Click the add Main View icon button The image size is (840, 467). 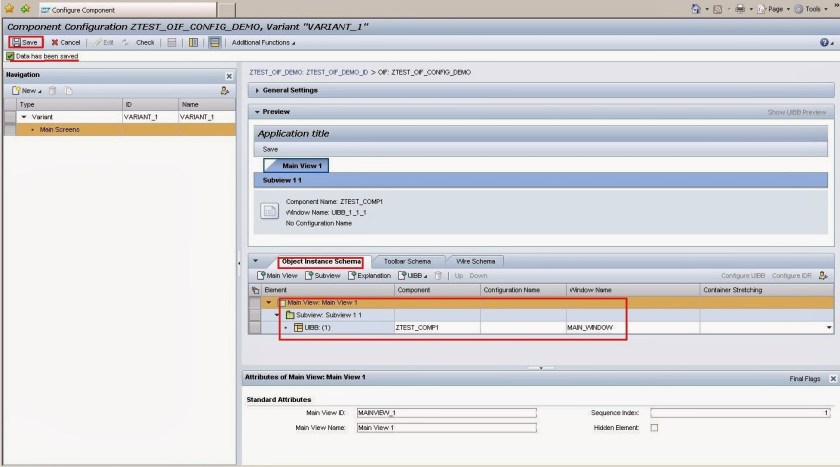pos(279,275)
